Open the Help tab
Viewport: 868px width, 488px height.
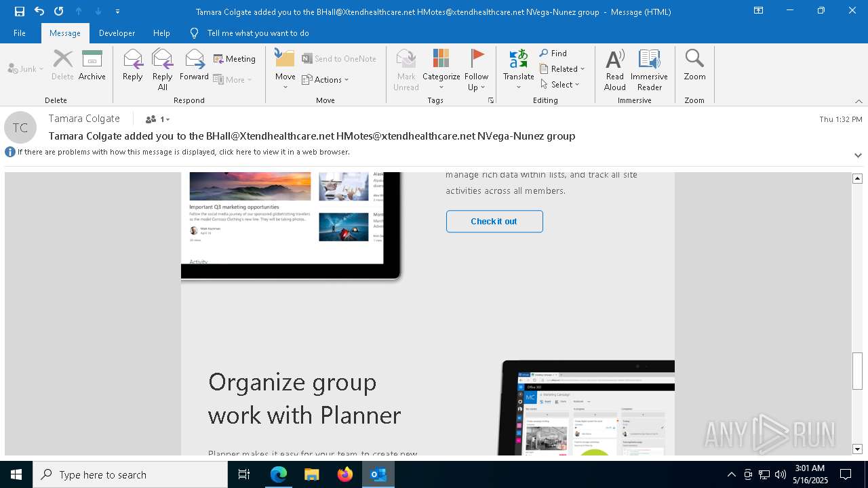(161, 33)
